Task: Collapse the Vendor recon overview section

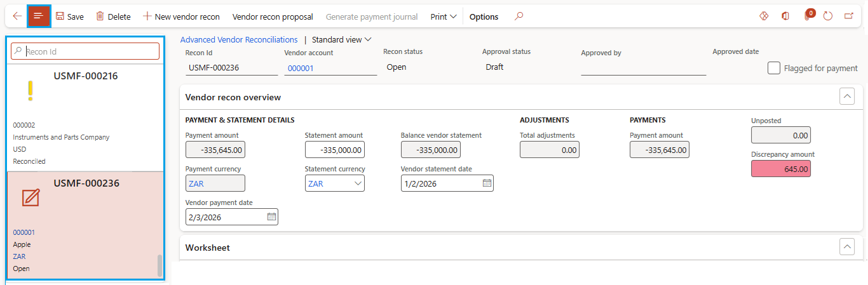Action: point(847,96)
